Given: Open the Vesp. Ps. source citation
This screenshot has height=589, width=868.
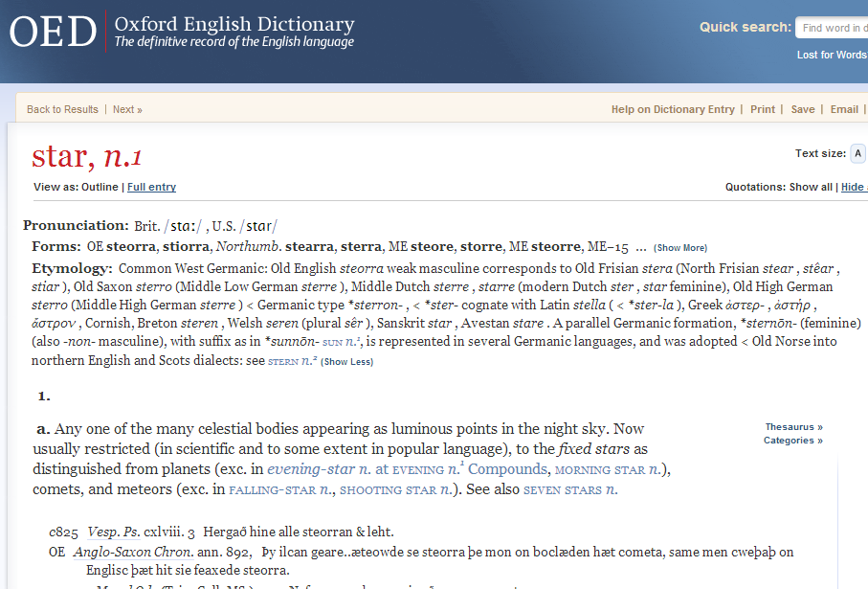Looking at the screenshot, I should pos(114,532).
